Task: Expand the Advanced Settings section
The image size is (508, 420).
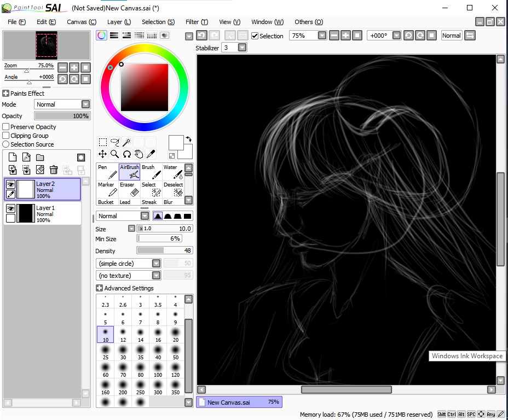Action: (x=100, y=288)
